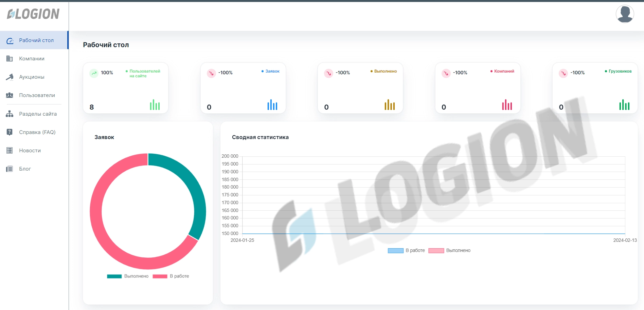Go to Новости section
Screen dimensions: 644x310
34,151
